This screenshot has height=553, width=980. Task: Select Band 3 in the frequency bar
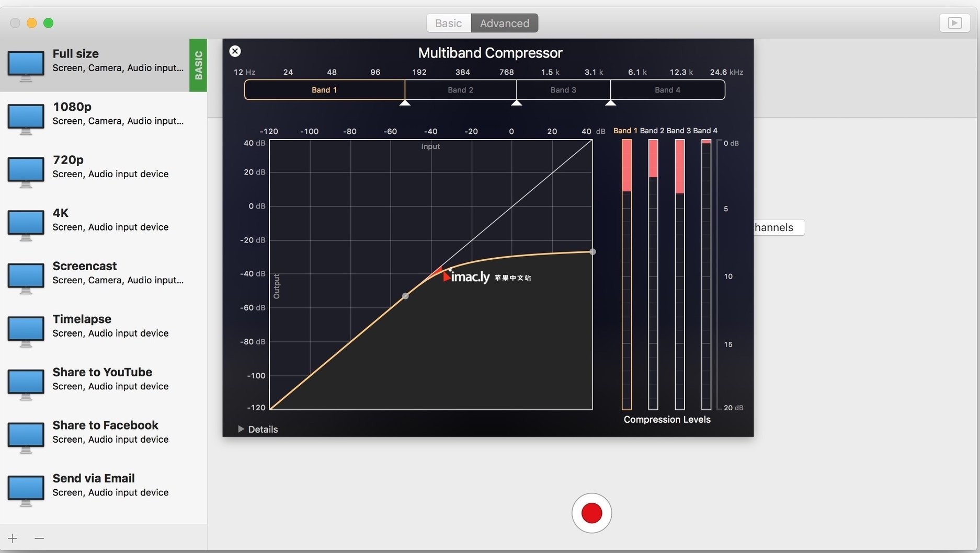click(563, 90)
